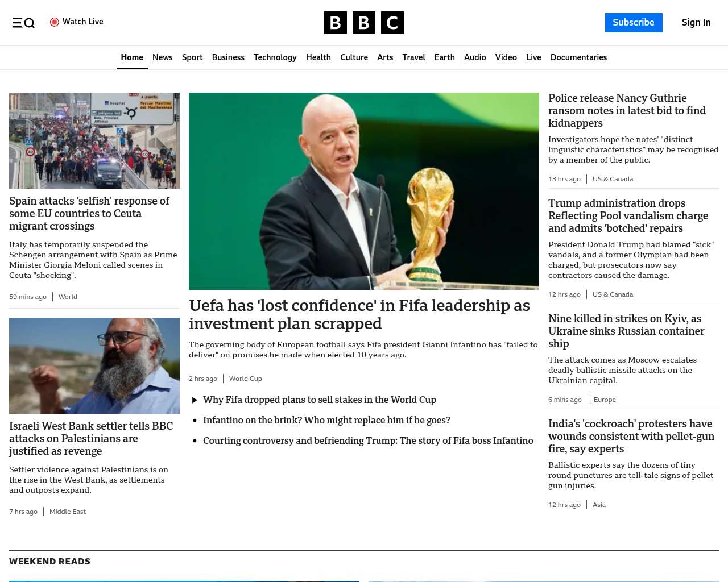Open Police release Nancy Guthrie ransom notes story
This screenshot has width=728, height=582.
point(627,111)
